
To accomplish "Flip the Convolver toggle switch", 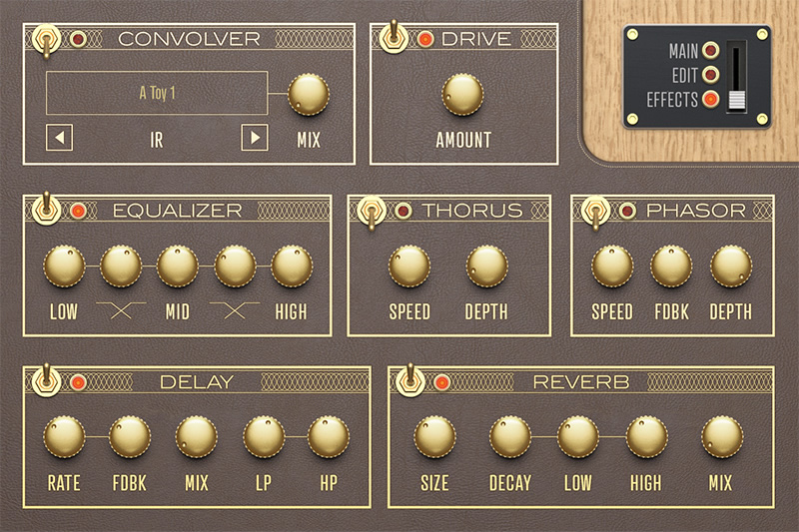I will click(46, 40).
